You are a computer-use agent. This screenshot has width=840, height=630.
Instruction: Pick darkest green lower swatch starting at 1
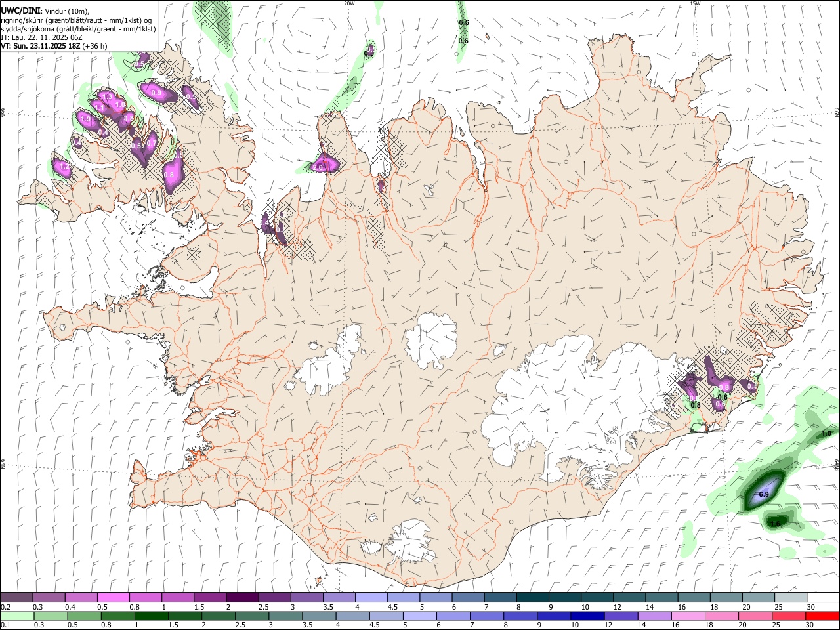[x=151, y=616]
